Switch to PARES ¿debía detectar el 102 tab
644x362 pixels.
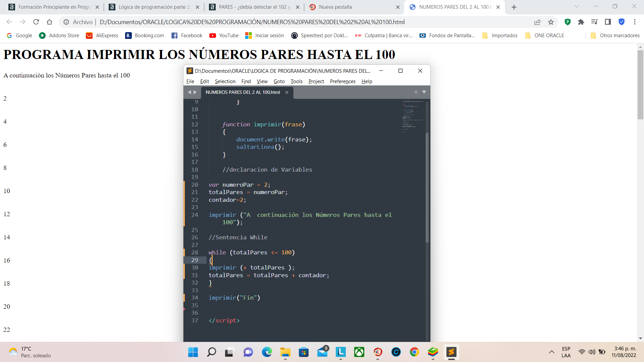coord(254,7)
